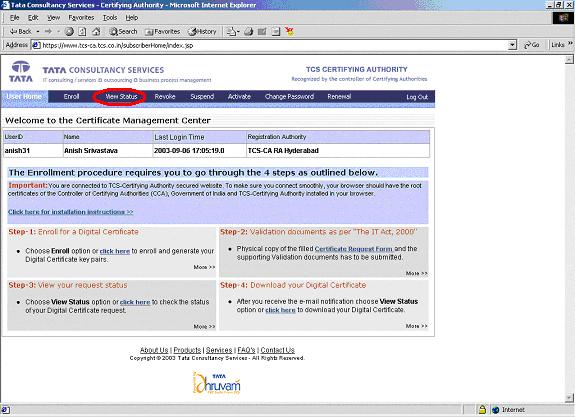Click the red messenger toolbar icon
Screen dimensions: 575x418
pos(289,32)
